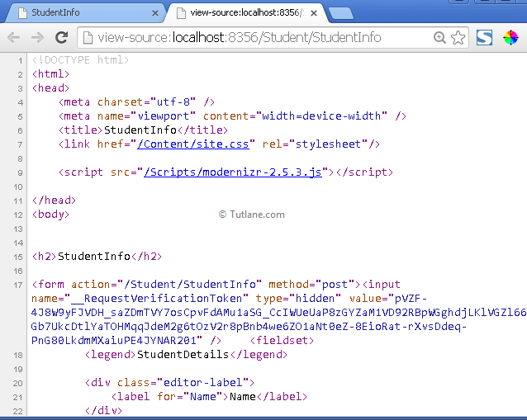
Task: Open the colorful wheel extension icon
Action: (x=510, y=37)
